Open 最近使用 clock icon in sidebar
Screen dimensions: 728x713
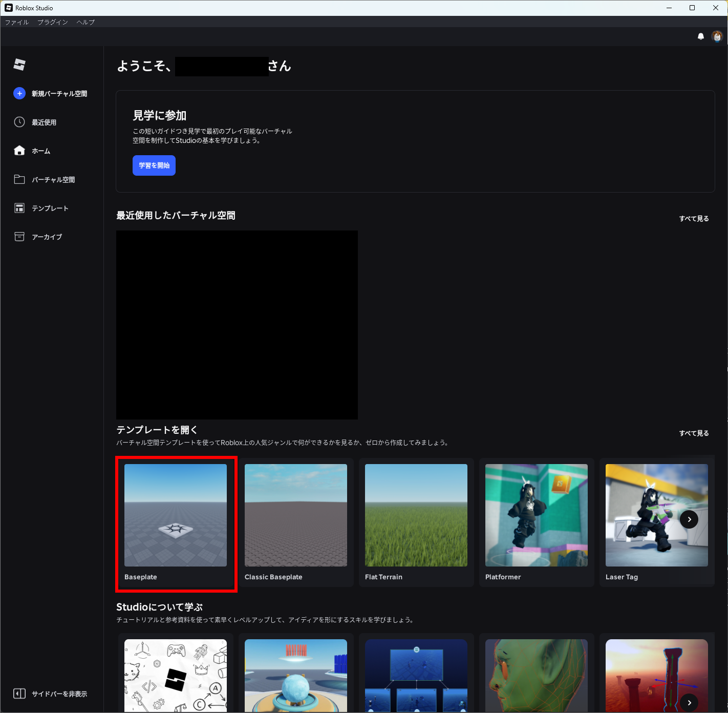(x=19, y=122)
